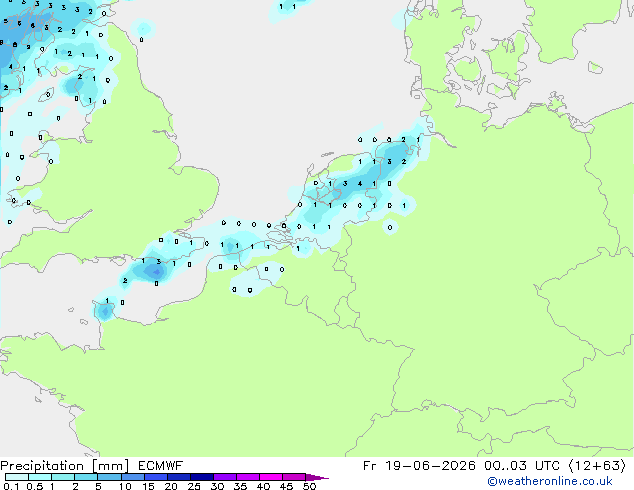Click the legend label '45'

[x=286, y=486]
